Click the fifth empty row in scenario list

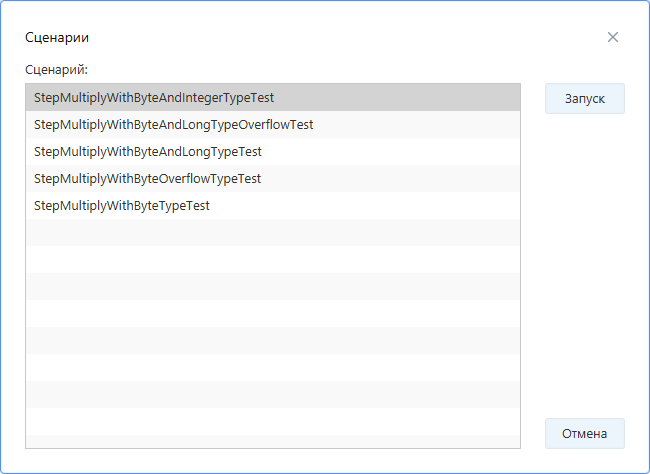pos(272,341)
